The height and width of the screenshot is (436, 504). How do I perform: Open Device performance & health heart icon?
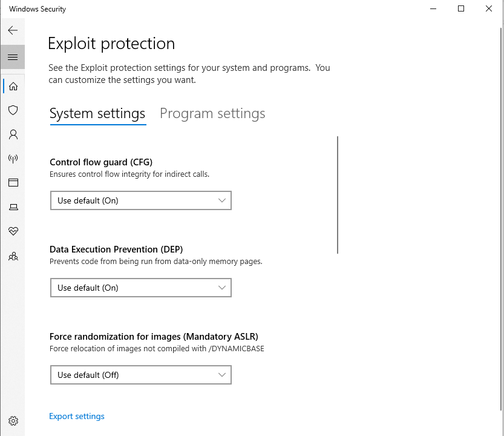point(13,231)
